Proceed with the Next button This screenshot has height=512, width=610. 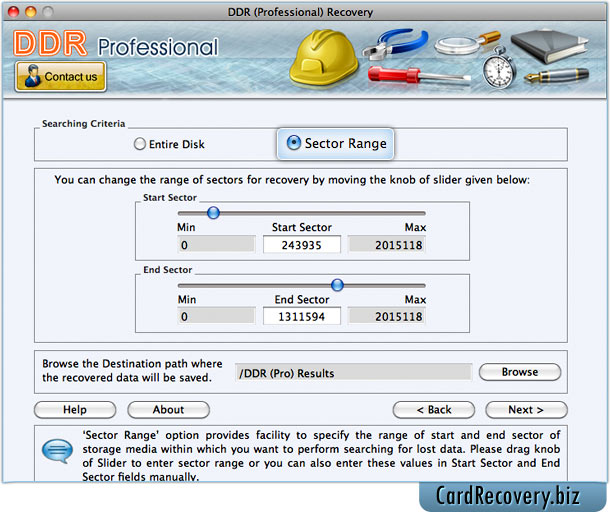tap(526, 410)
